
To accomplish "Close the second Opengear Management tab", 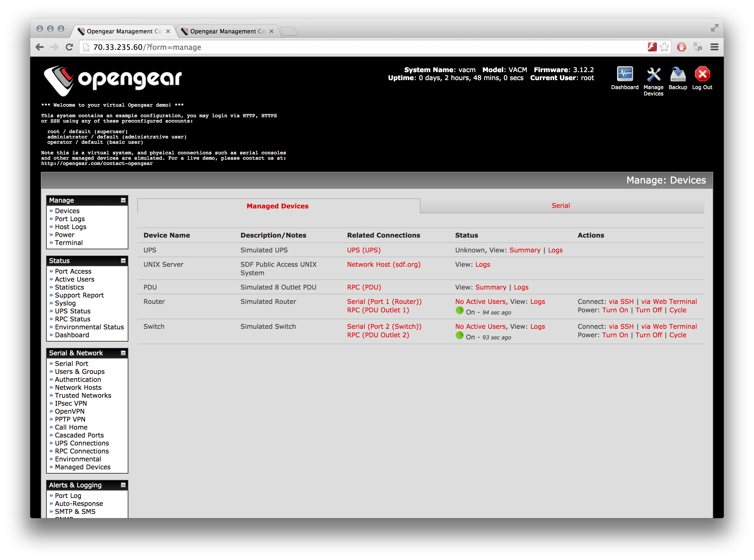I will pos(271,31).
